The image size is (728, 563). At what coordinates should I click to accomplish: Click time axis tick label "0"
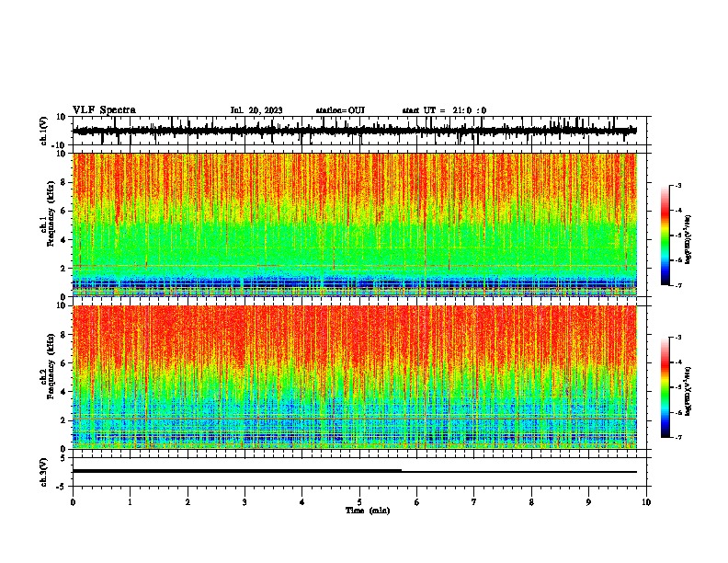(73, 502)
